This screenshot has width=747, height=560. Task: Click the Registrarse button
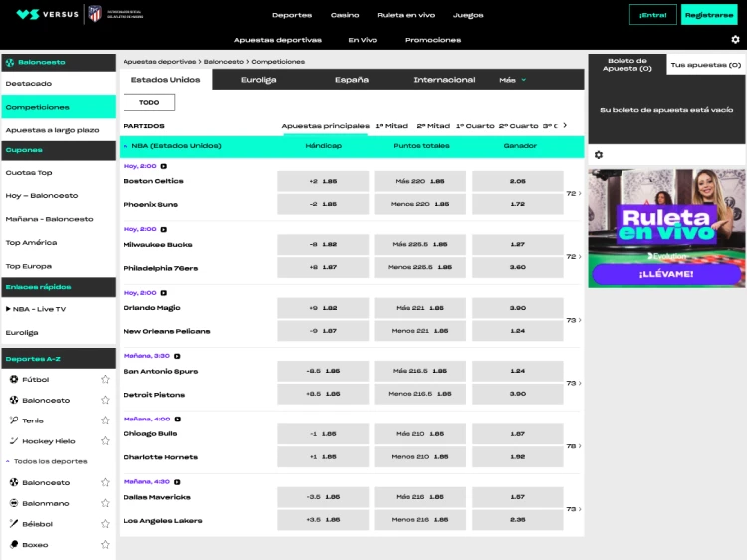click(708, 15)
